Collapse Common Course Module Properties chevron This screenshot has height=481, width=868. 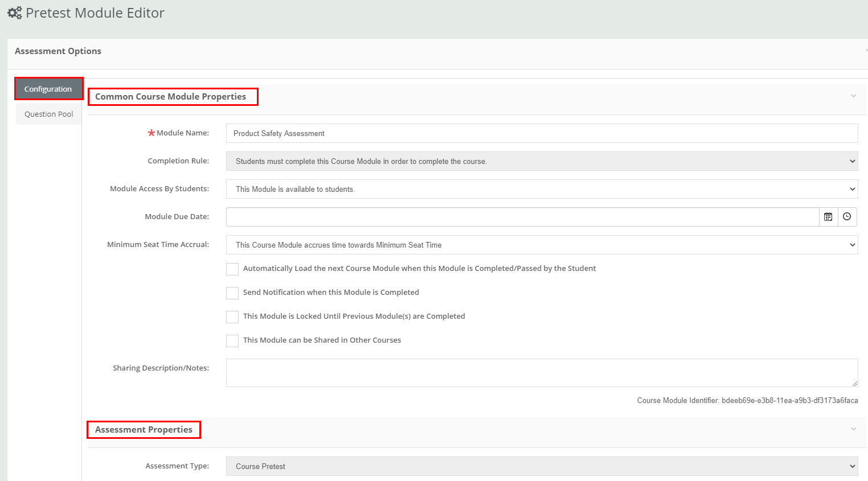click(x=853, y=96)
